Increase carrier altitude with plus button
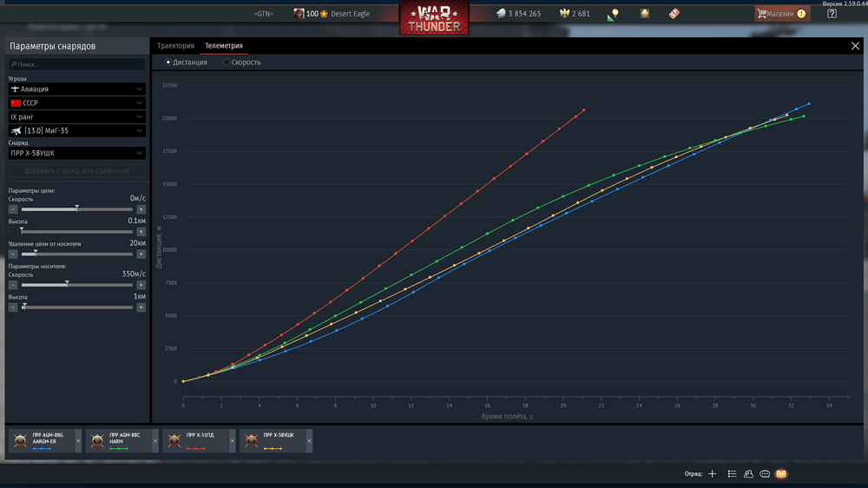The height and width of the screenshot is (488, 868). click(141, 307)
